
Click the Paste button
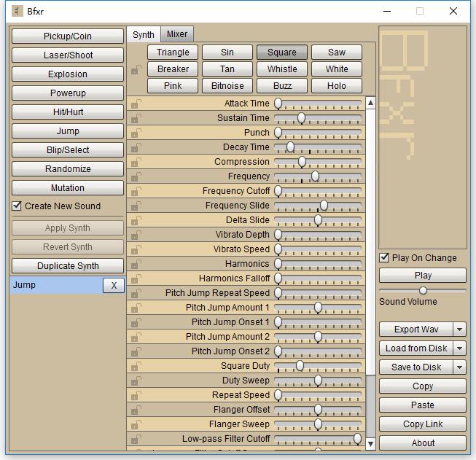pos(423,405)
